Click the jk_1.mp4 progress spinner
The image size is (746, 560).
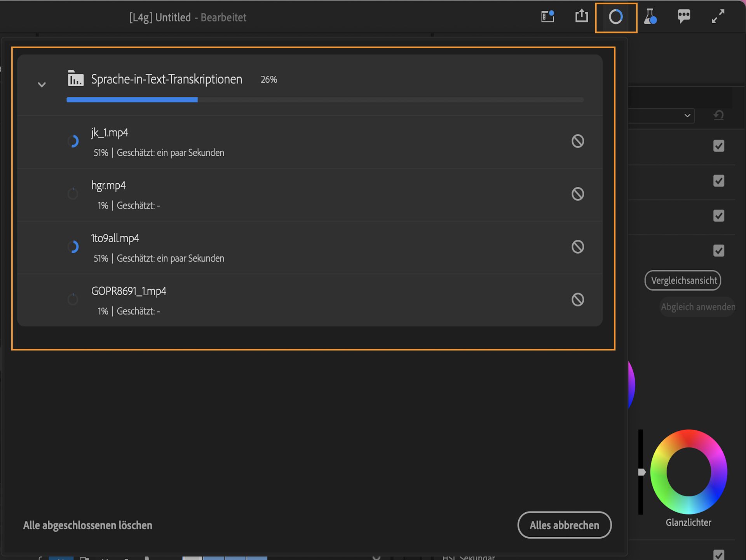[x=73, y=141]
